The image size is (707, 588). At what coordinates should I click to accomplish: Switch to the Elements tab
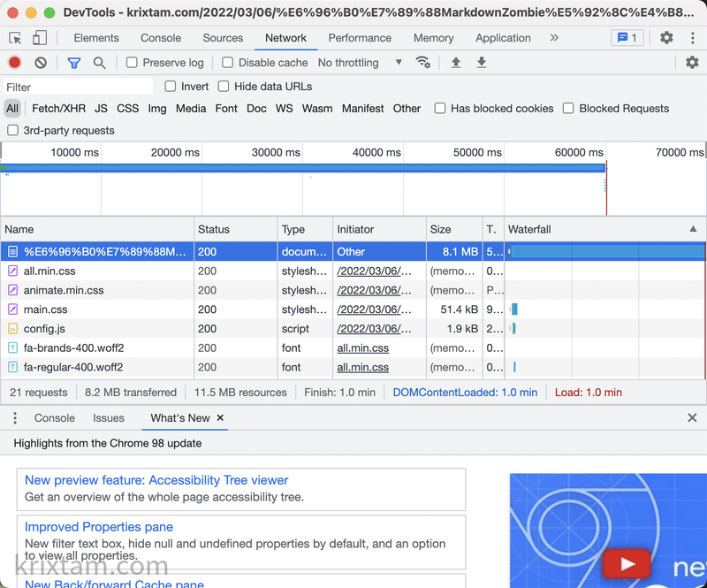[96, 38]
